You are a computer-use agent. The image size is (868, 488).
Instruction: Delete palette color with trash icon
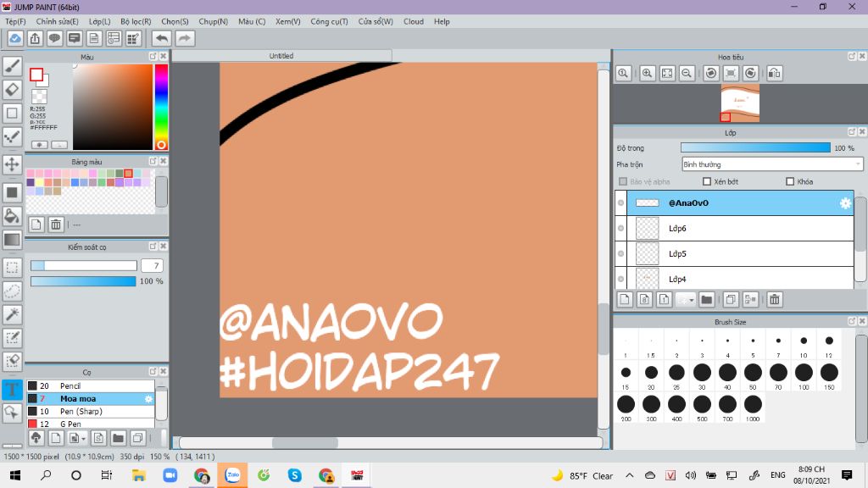pos(56,224)
